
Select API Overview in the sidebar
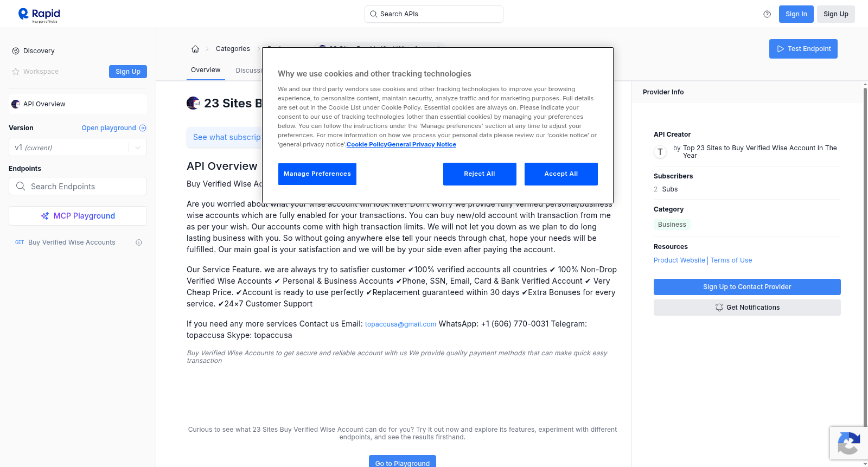point(78,104)
